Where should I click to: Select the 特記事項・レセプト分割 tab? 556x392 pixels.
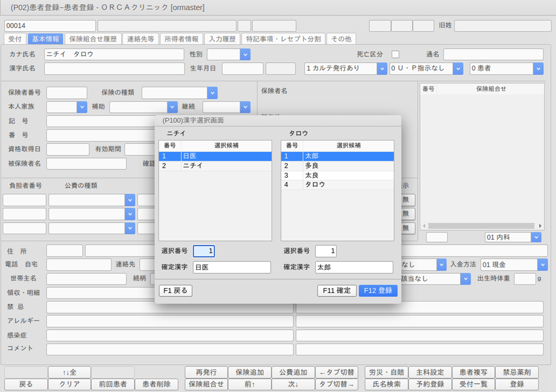[x=283, y=39]
